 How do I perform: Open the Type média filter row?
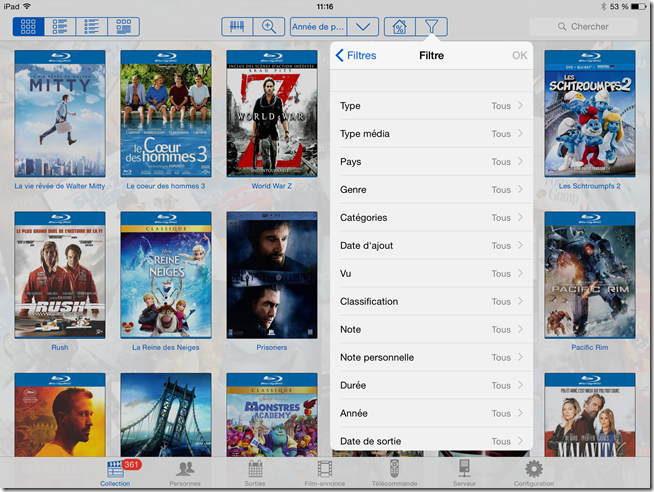click(x=431, y=134)
